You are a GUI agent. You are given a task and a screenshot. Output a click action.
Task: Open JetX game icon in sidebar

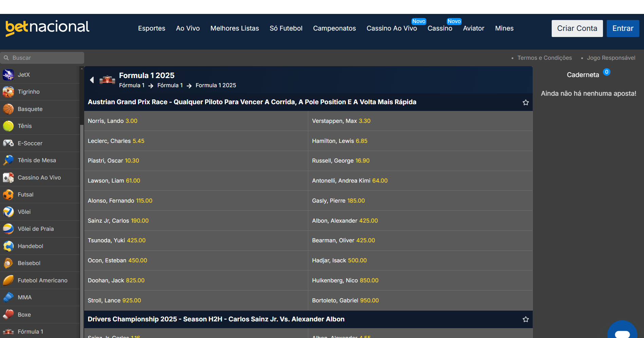tap(8, 75)
